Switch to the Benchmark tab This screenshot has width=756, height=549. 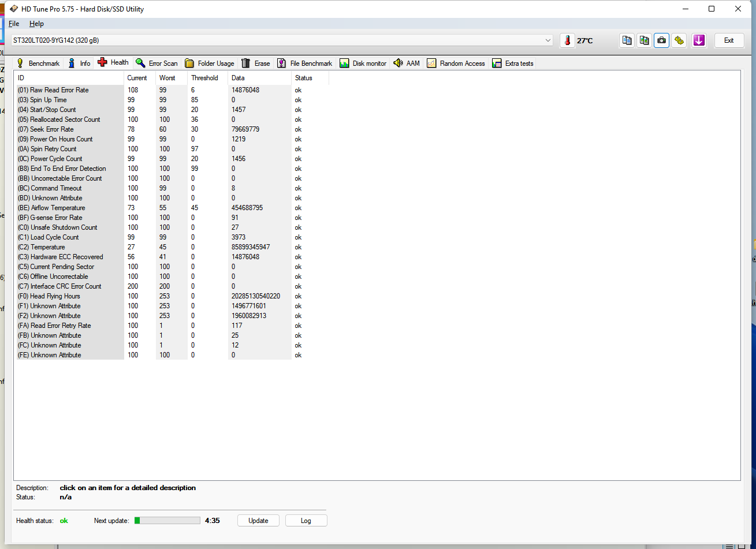tap(38, 64)
